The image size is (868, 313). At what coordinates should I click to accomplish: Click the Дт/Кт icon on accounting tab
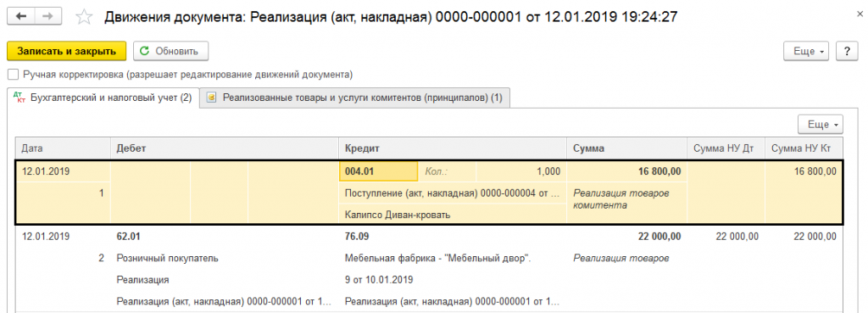tap(19, 98)
